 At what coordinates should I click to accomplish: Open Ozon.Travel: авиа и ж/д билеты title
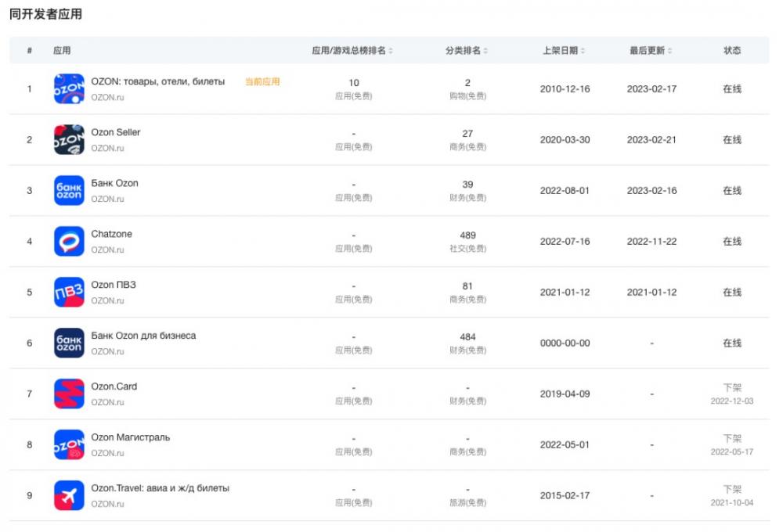(x=160, y=489)
